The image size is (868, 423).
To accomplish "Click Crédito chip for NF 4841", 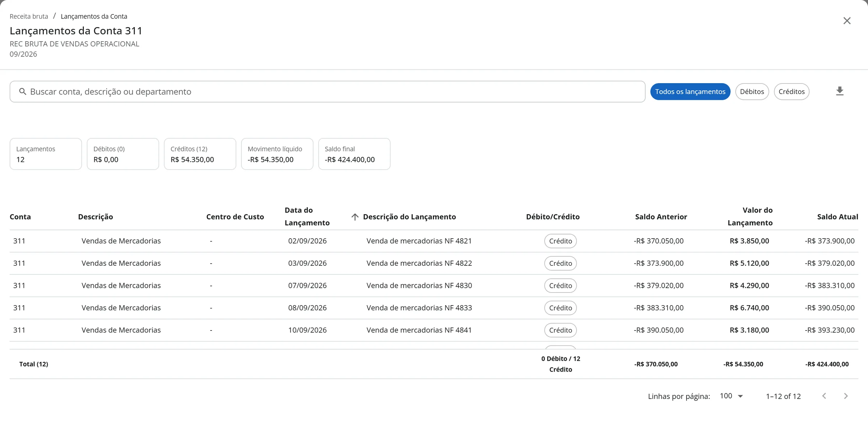I will coord(560,330).
